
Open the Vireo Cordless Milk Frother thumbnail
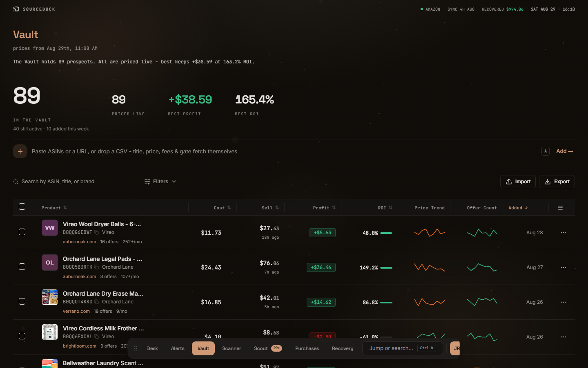[x=50, y=332]
